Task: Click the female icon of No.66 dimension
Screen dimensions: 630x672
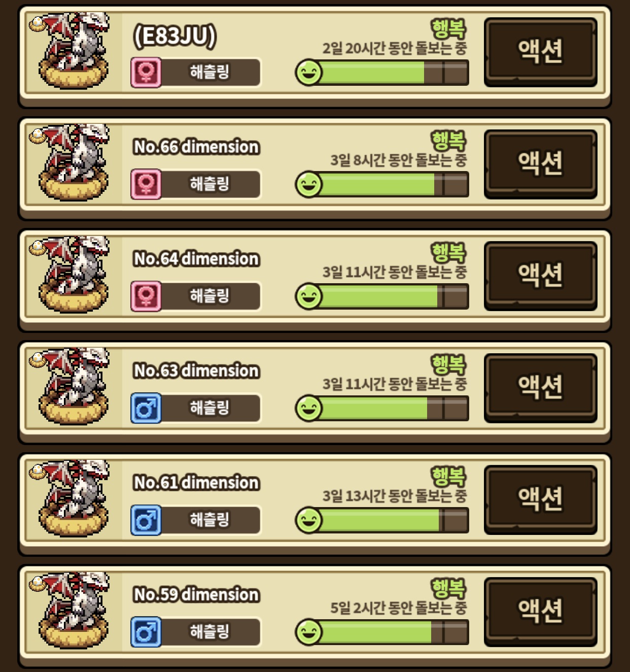Action: point(146,184)
